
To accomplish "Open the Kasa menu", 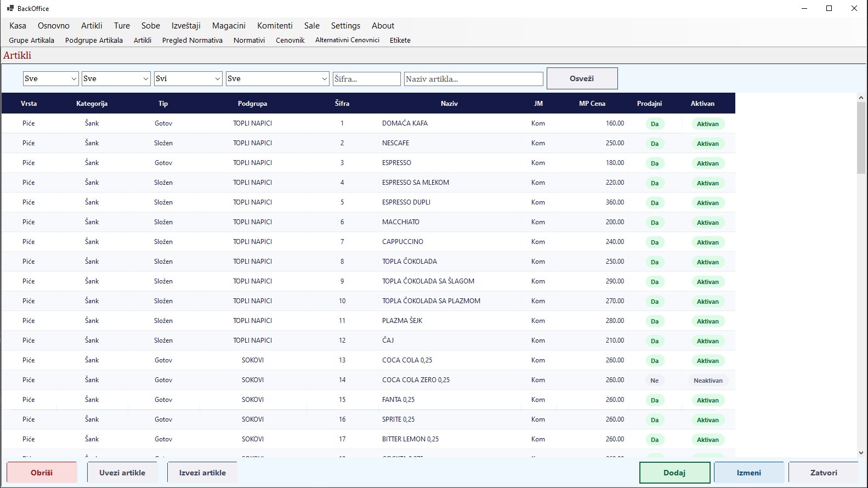I will click(18, 26).
